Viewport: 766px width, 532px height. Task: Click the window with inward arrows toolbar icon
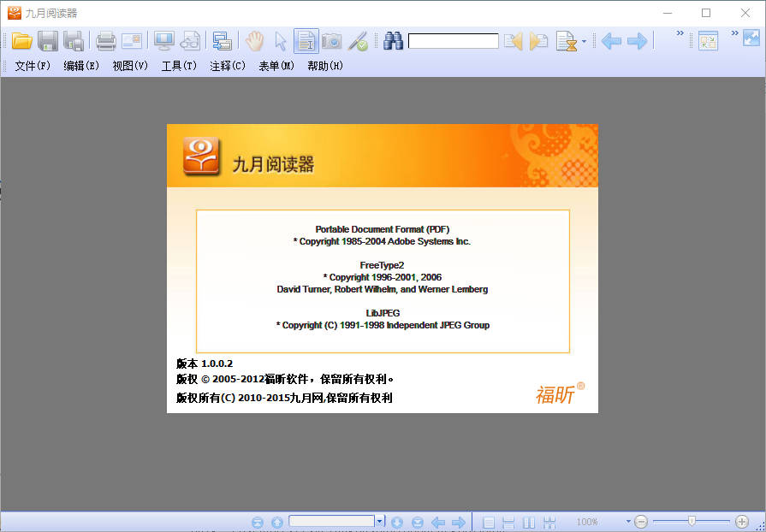[x=708, y=41]
